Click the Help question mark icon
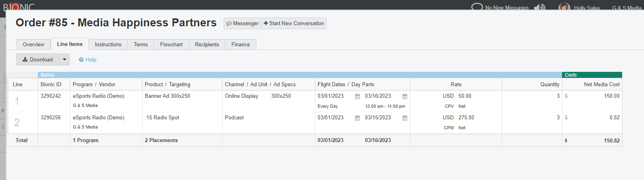Viewport: 644px width, 180px height. (x=81, y=60)
